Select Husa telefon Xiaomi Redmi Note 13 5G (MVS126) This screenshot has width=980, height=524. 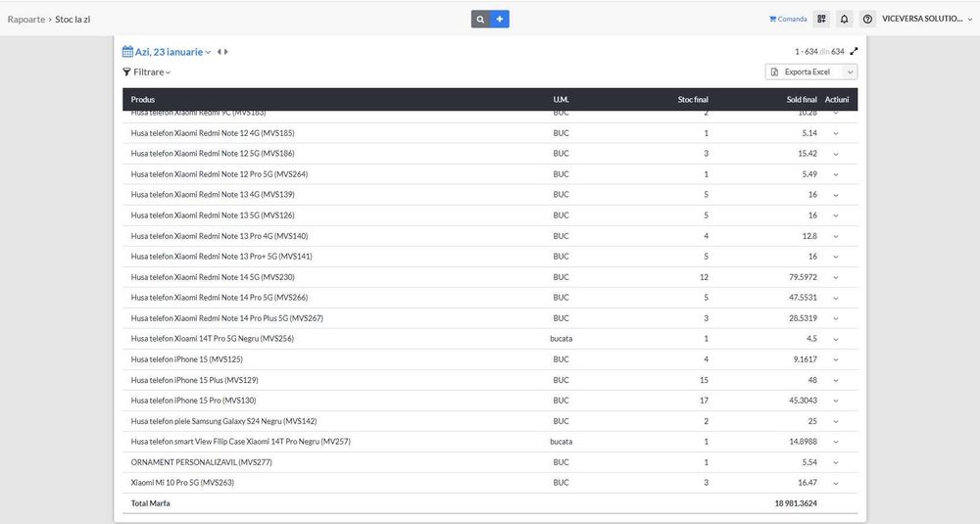point(213,215)
